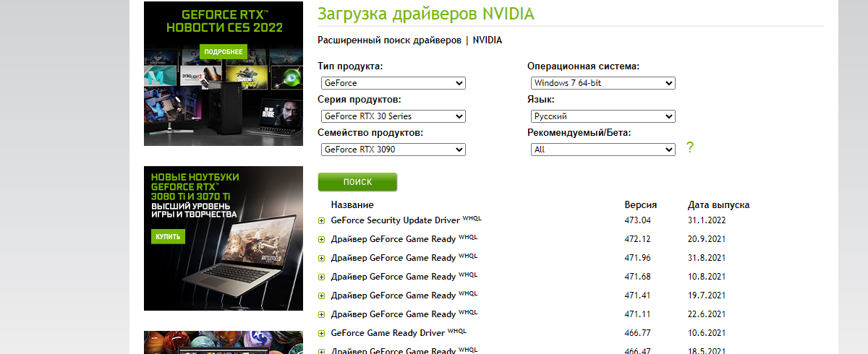Click release date 19.7.2021
This screenshot has height=354, width=868.
click(x=706, y=295)
